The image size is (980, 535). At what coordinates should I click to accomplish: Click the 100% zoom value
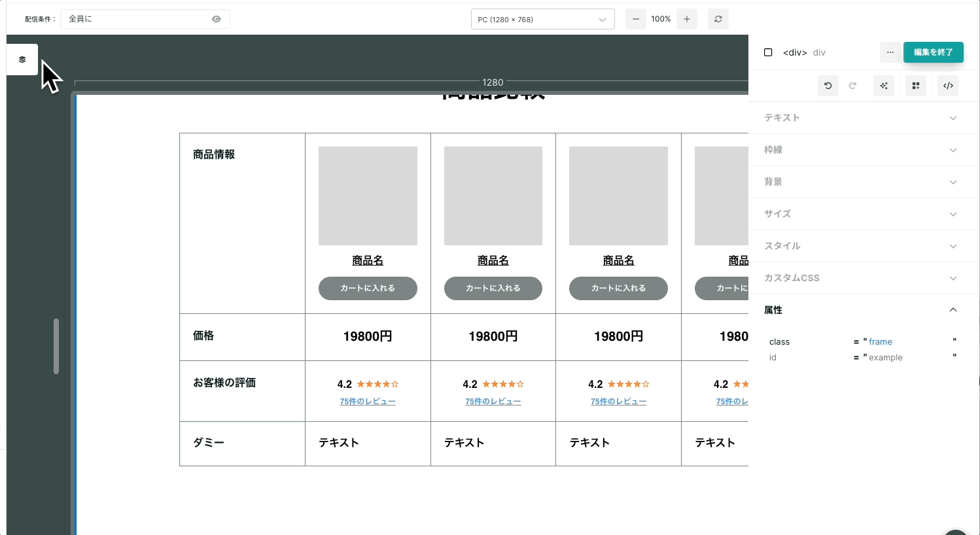pos(661,19)
